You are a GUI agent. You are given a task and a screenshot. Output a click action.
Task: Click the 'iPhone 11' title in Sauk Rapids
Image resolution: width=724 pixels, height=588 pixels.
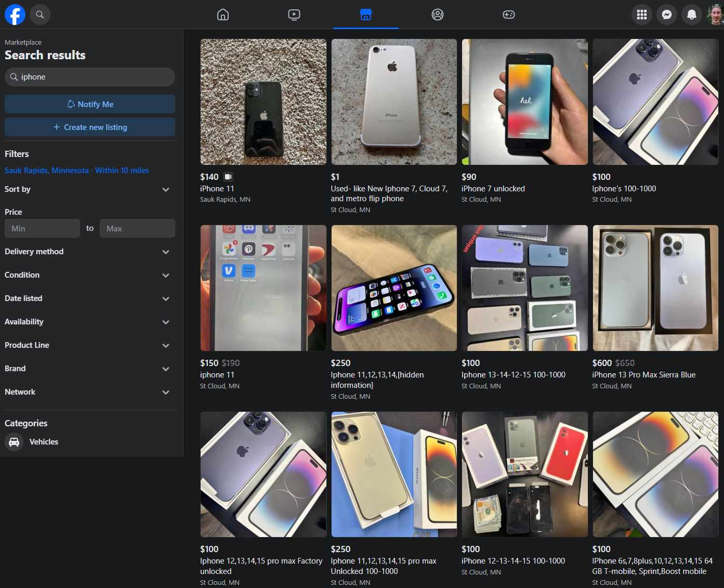point(217,189)
